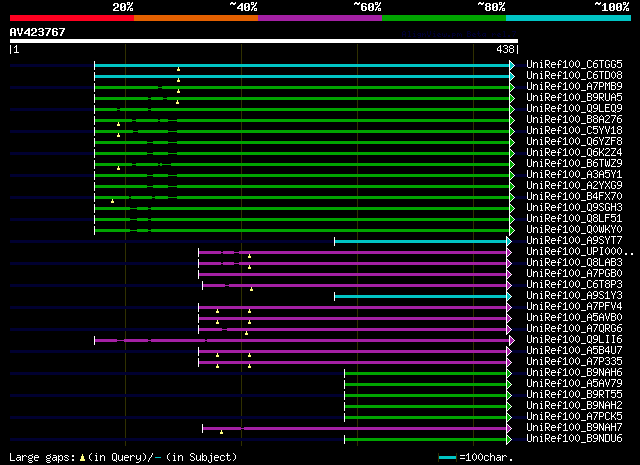Viewport: 640px width, 465px height.
Task: Open the hit UniRef100_Q9LEQ9
Action: [x=574, y=109]
